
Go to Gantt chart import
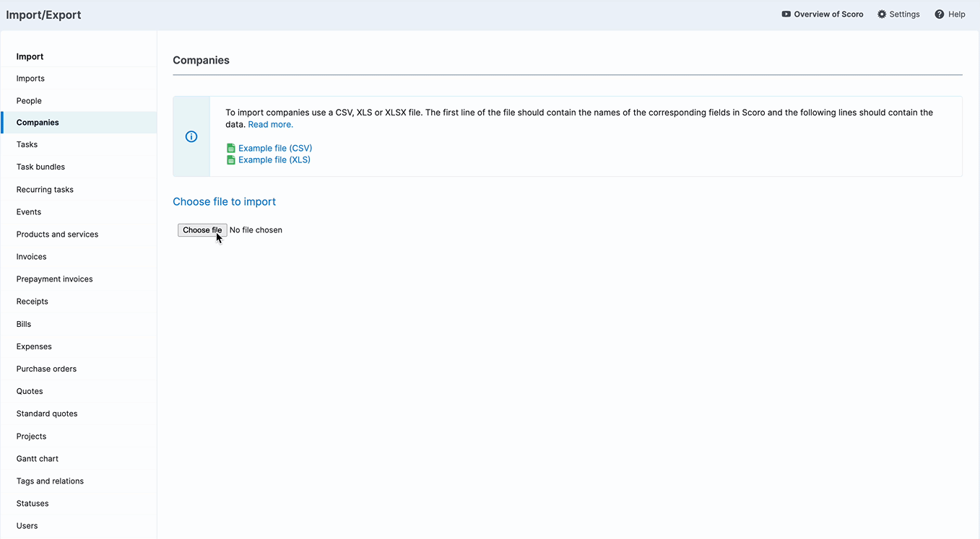point(79,459)
